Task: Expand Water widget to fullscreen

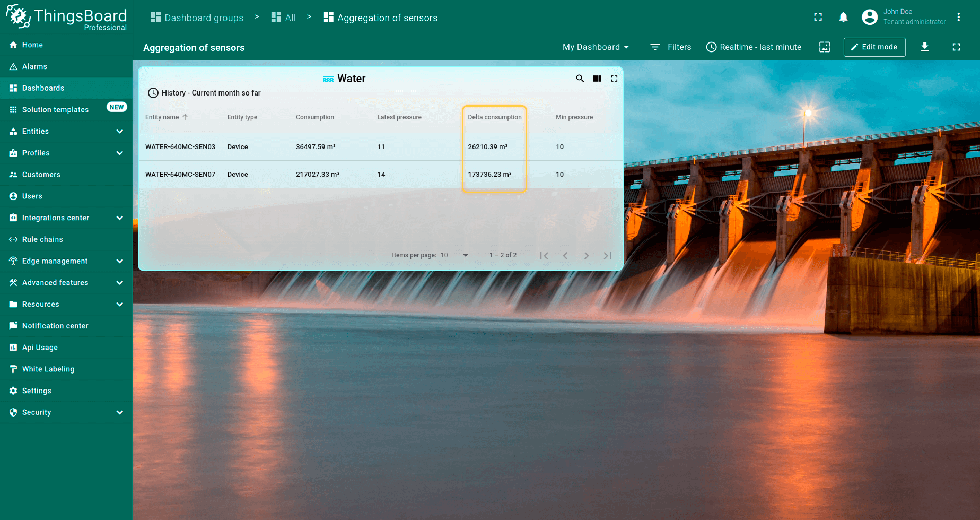Action: [x=614, y=79]
